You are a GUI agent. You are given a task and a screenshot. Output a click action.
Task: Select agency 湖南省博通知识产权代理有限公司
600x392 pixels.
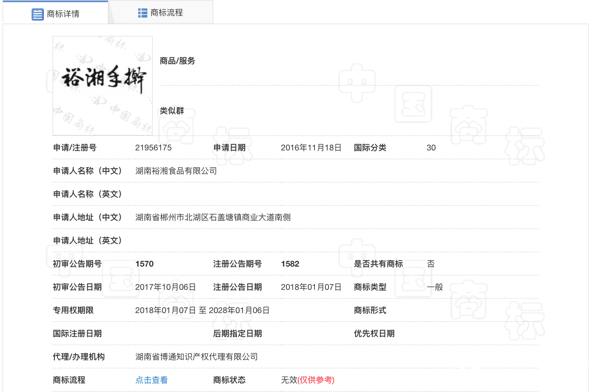(196, 357)
